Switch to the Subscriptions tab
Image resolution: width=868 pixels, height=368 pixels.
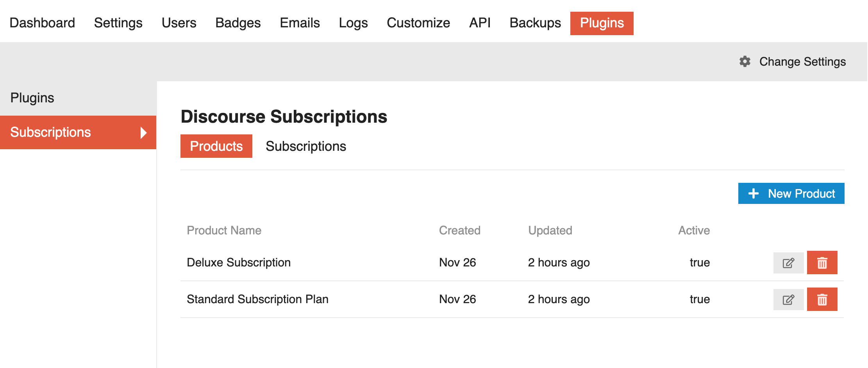(x=306, y=146)
